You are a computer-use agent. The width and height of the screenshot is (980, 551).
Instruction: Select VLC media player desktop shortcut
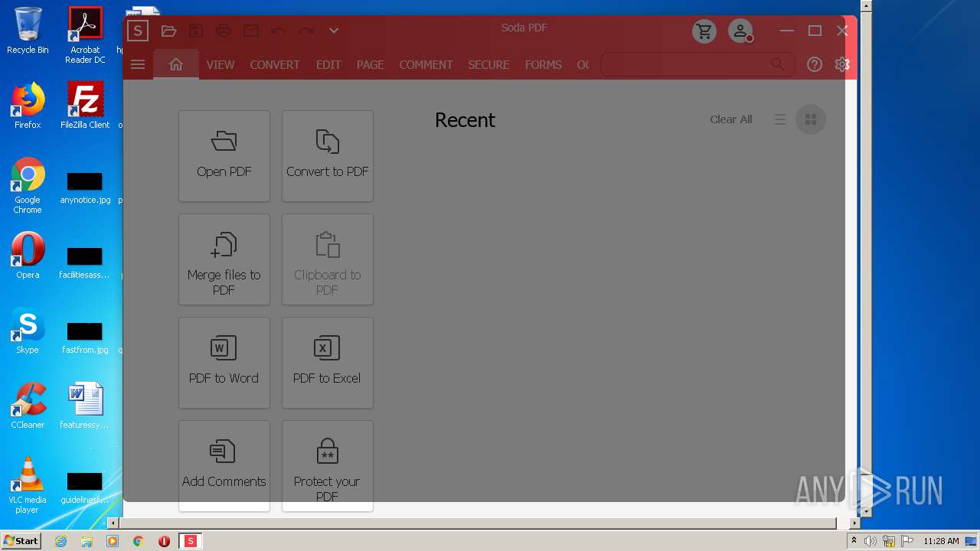click(28, 485)
